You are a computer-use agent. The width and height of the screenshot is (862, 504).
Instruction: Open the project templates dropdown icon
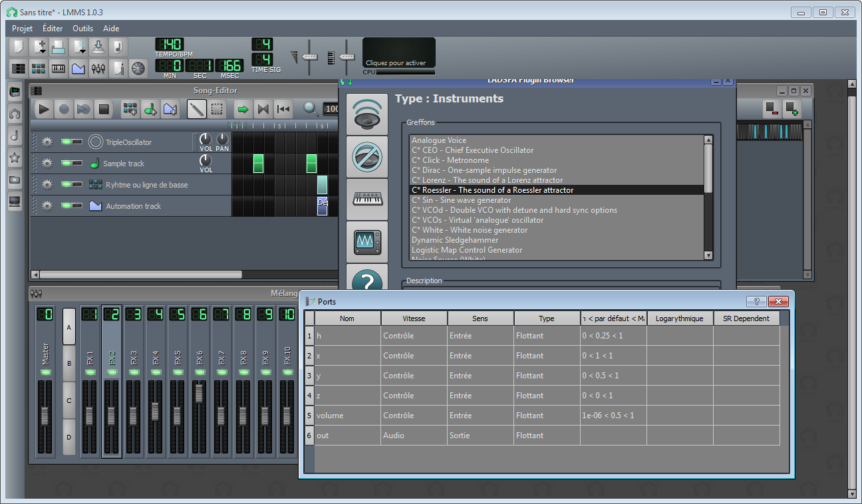point(39,47)
